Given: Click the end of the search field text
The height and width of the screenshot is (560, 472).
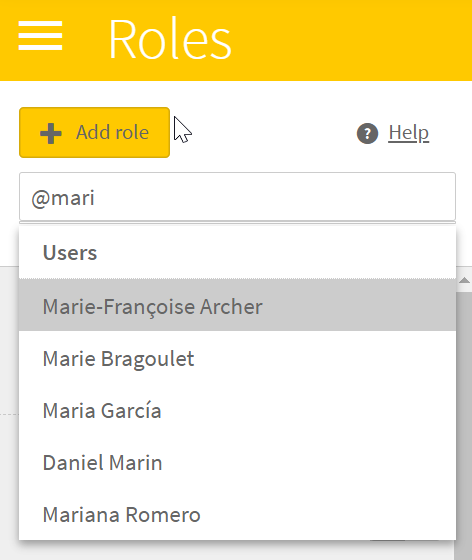Looking at the screenshot, I should (96, 198).
